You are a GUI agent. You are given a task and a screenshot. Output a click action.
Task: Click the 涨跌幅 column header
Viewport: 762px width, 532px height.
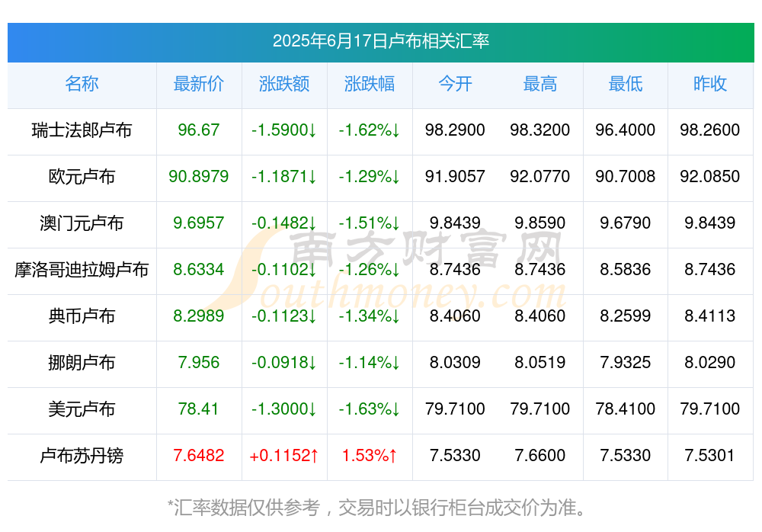point(370,84)
